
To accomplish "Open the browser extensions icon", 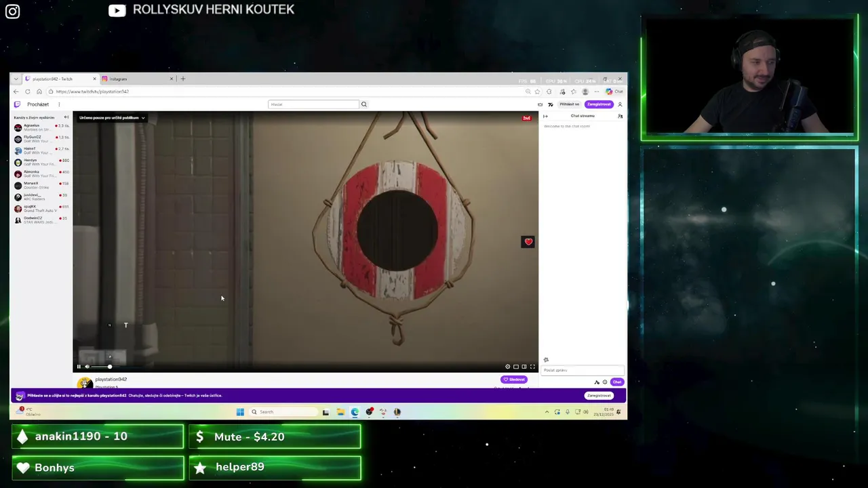I will tap(549, 91).
